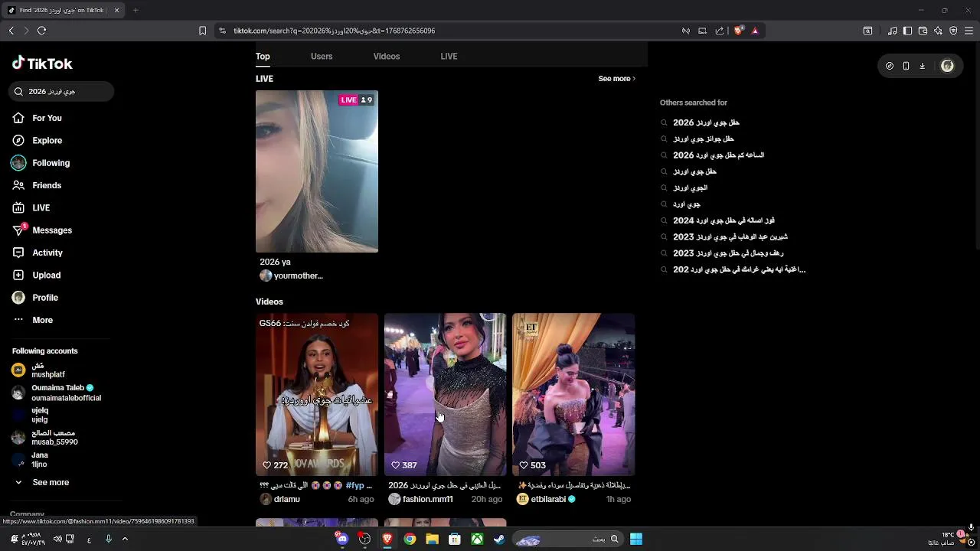Image resolution: width=980 pixels, height=551 pixels.
Task: Open the profile avatar at top right
Action: pos(947,66)
